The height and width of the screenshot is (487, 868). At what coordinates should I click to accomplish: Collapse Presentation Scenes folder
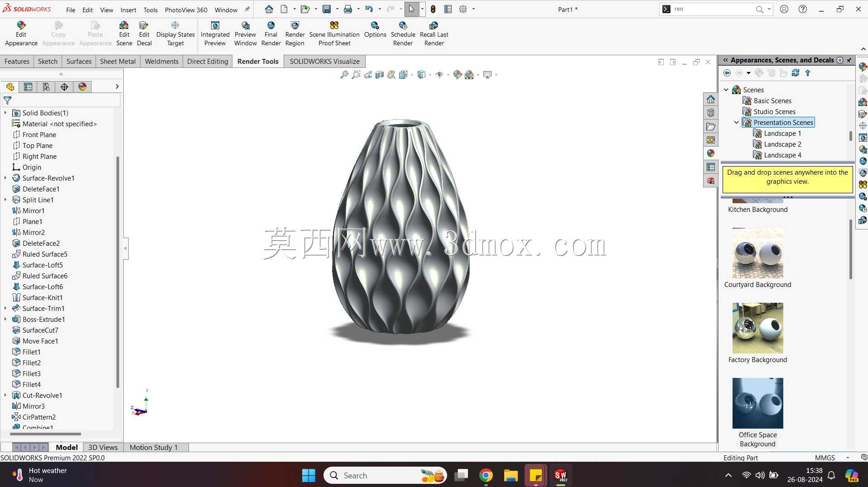click(737, 122)
